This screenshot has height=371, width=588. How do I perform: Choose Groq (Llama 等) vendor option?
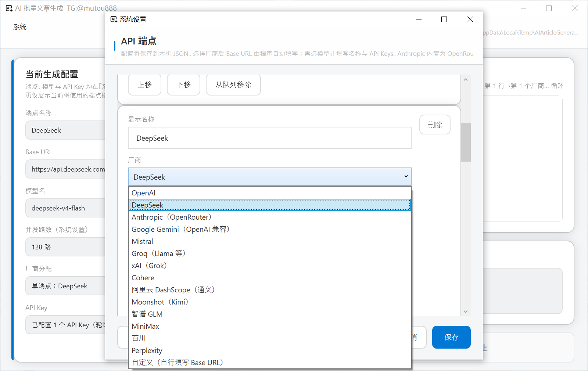pyautogui.click(x=269, y=253)
